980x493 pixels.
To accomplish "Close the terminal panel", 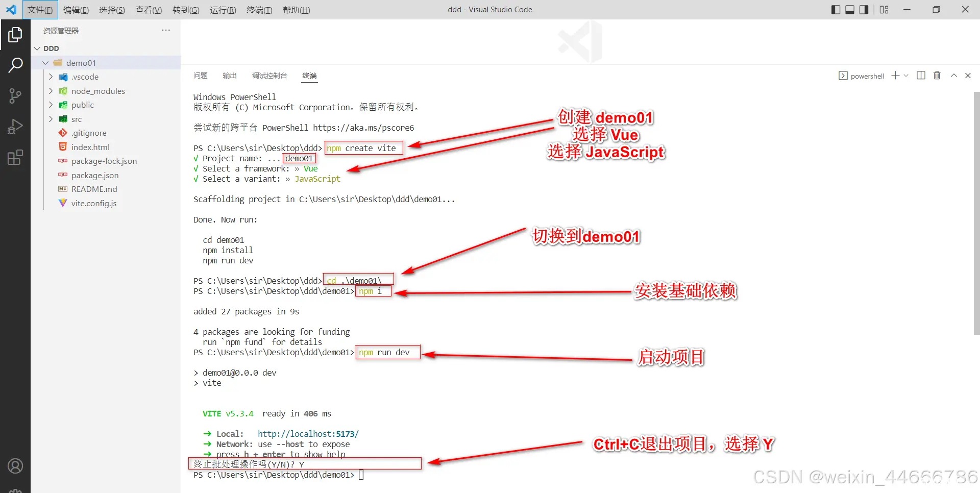I will tap(968, 76).
